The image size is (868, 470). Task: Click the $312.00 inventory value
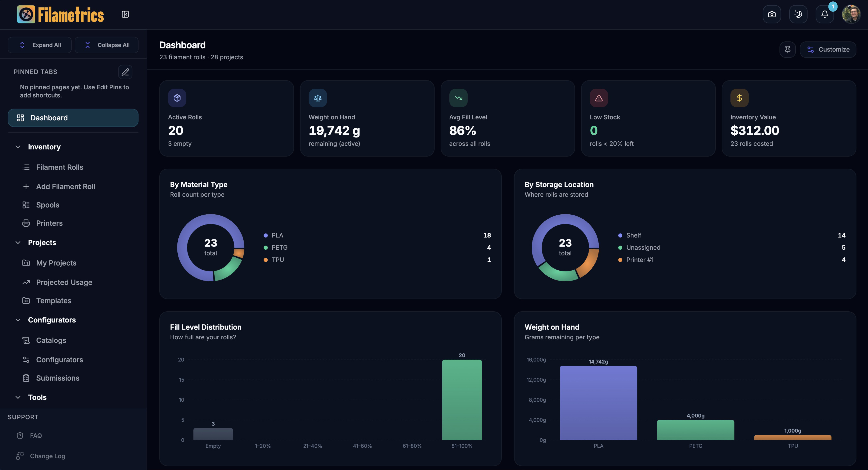754,130
